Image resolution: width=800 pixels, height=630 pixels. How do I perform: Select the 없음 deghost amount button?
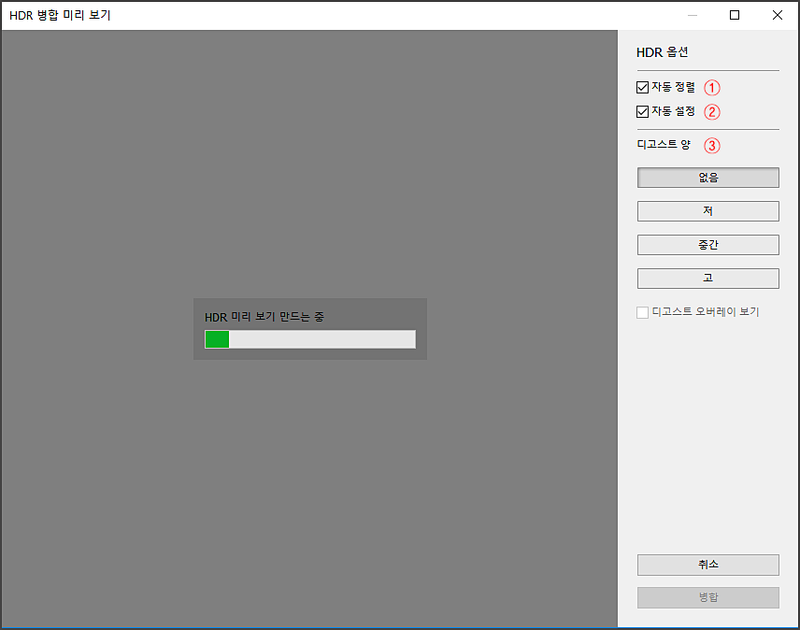708,178
